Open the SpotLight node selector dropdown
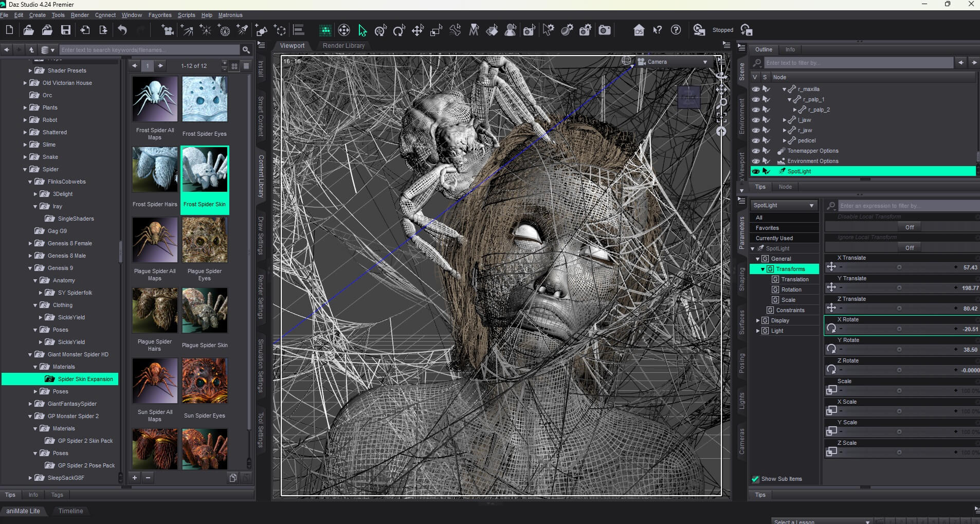Image resolution: width=980 pixels, height=524 pixels. pyautogui.click(x=784, y=205)
